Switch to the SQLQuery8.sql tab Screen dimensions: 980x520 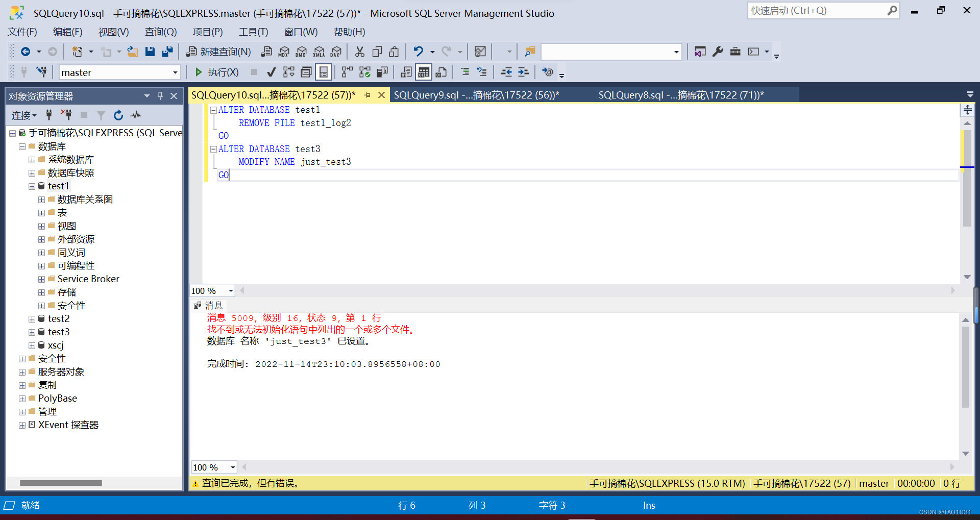click(681, 95)
